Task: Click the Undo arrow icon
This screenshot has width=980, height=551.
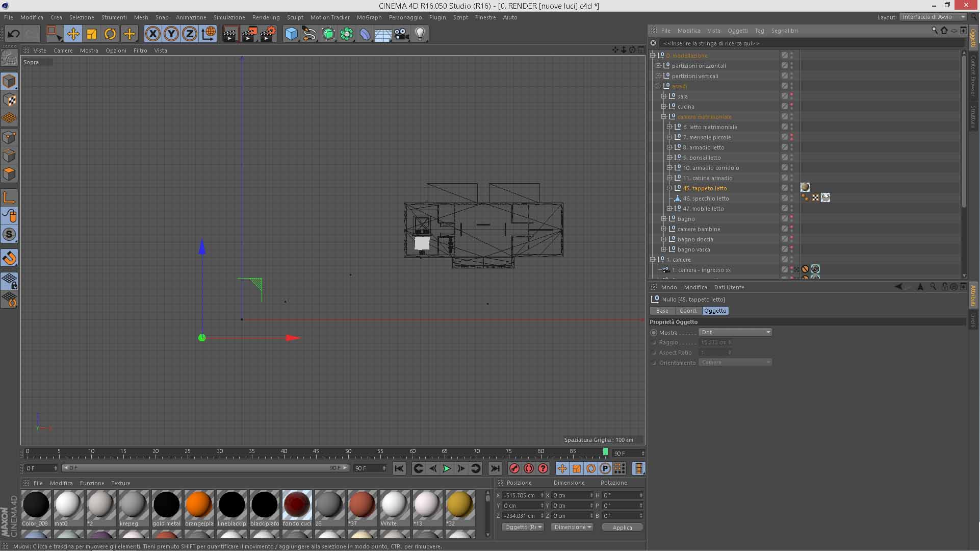Action: pyautogui.click(x=13, y=34)
